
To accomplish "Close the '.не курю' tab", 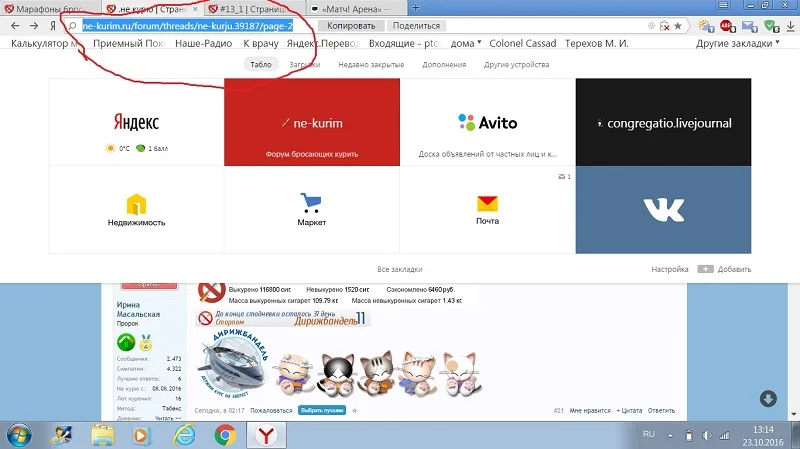I will 195,9.
